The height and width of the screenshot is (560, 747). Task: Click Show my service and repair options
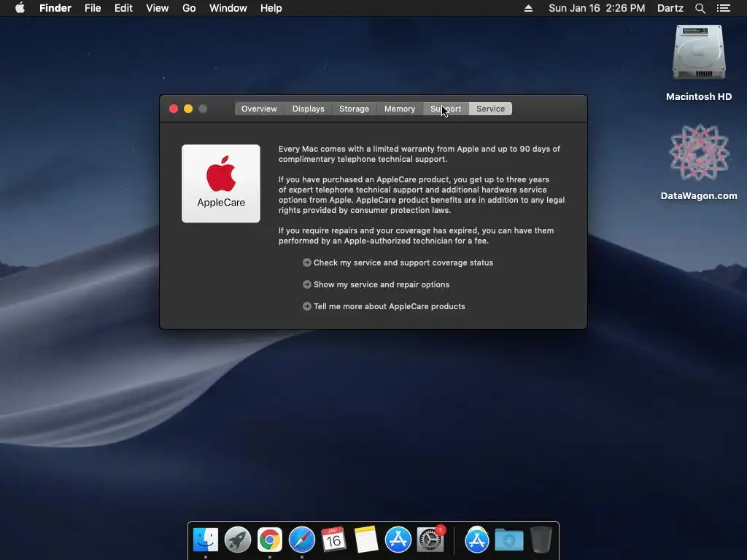(x=381, y=284)
